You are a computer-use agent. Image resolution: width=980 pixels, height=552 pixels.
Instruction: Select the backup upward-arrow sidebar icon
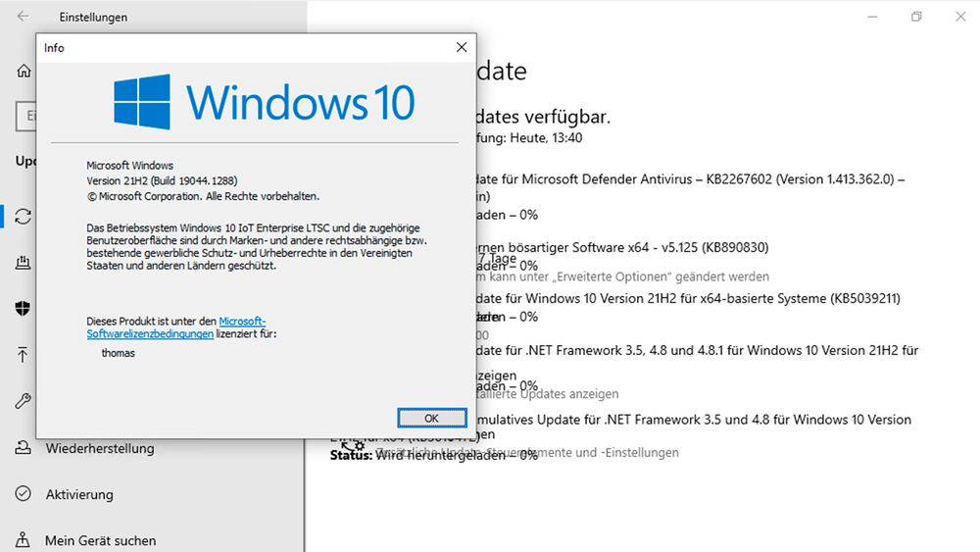click(x=24, y=355)
